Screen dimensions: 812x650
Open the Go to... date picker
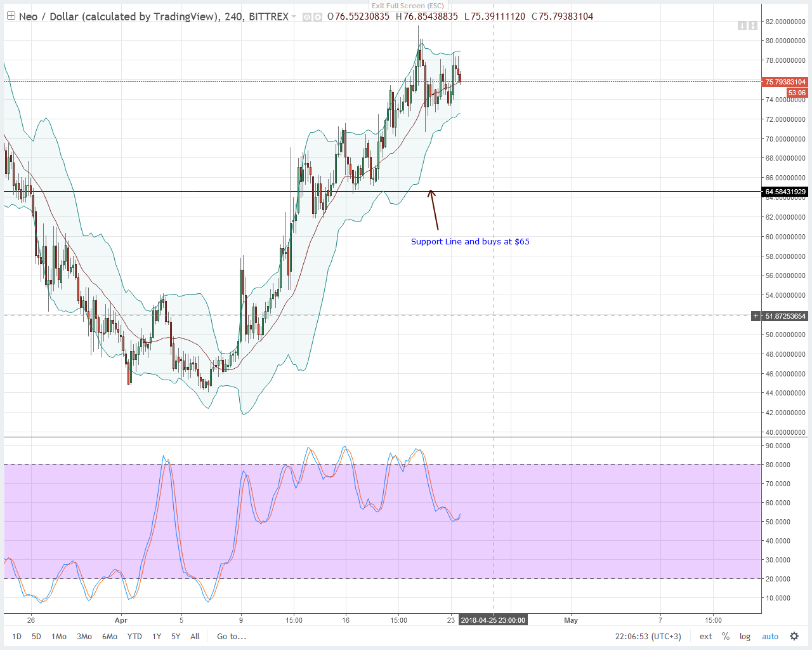(x=232, y=636)
